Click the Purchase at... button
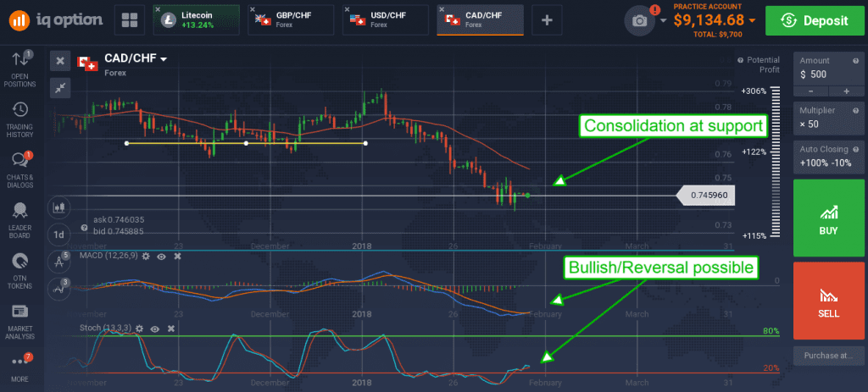This screenshot has width=868, height=392. tap(829, 356)
